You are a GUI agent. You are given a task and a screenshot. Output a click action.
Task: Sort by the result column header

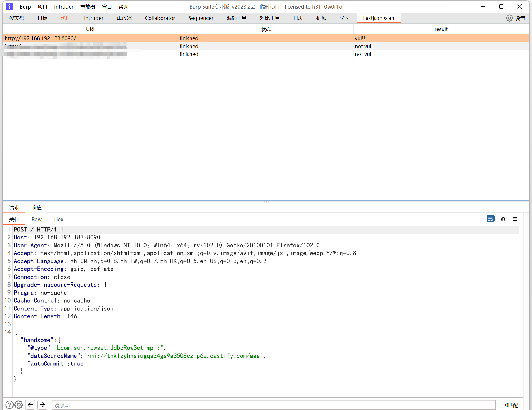pyautogui.click(x=441, y=29)
